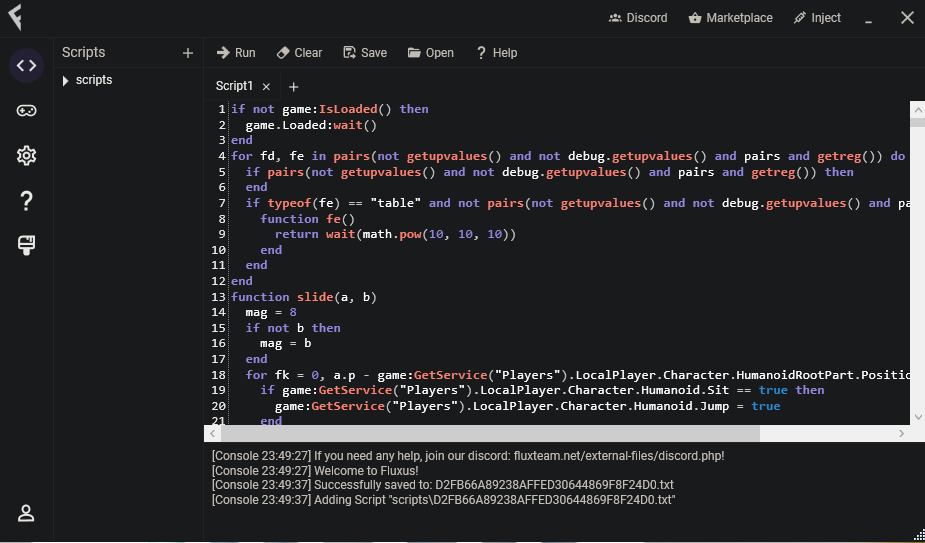Open the games controller sidebar icon
Screen dimensions: 925x543
pyautogui.click(x=27, y=110)
